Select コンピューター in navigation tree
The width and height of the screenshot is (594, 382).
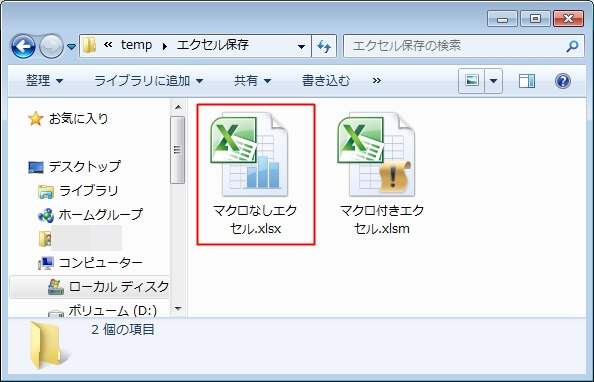point(101,263)
